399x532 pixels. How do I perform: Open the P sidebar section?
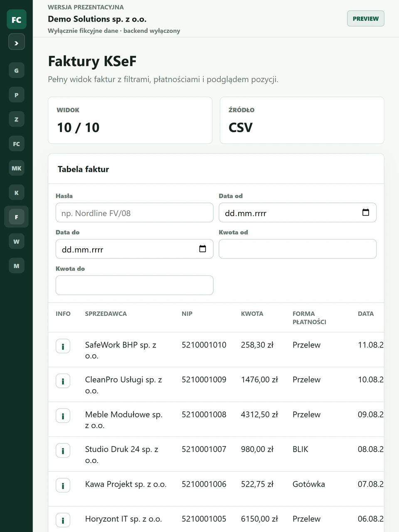click(x=17, y=95)
